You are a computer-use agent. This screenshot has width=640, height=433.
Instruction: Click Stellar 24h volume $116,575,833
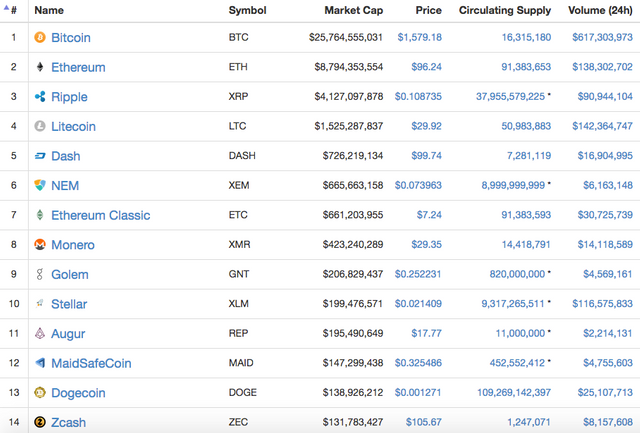pos(602,303)
